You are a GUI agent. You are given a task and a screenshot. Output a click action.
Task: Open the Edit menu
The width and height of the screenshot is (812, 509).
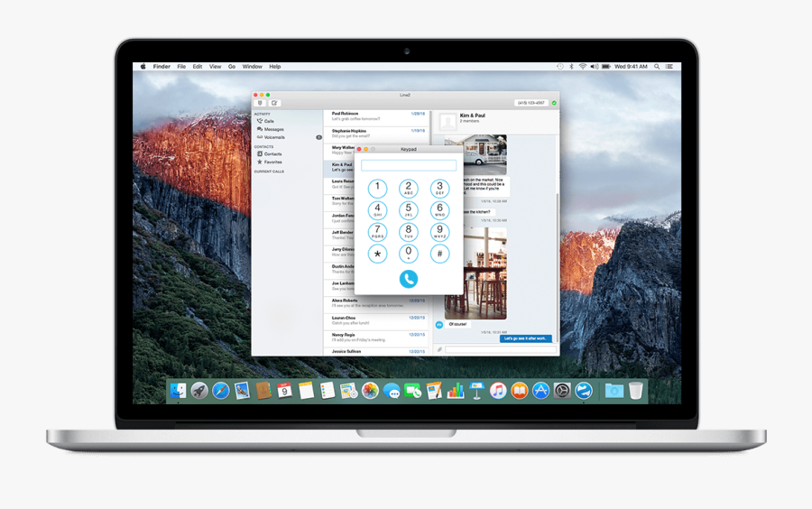coord(198,67)
